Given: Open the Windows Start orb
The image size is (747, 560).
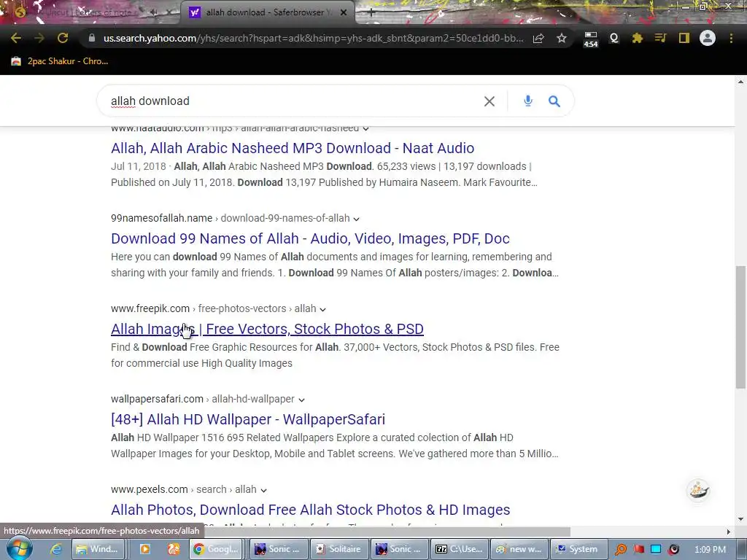Looking at the screenshot, I should tap(19, 548).
